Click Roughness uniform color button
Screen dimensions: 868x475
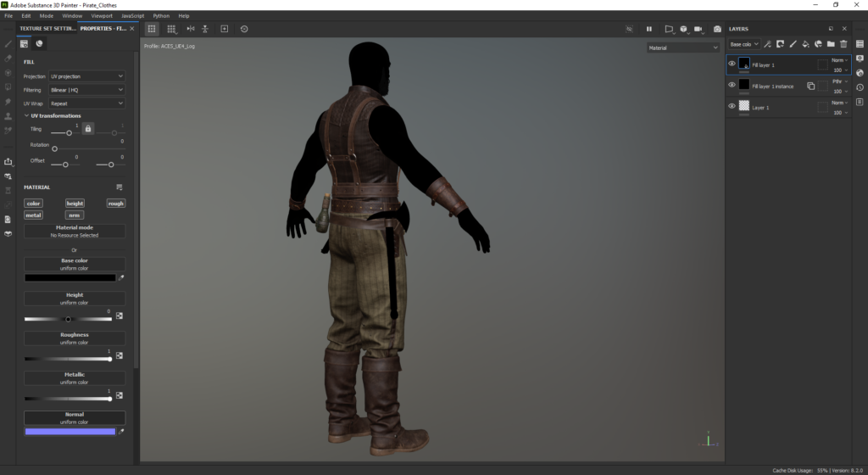click(75, 338)
